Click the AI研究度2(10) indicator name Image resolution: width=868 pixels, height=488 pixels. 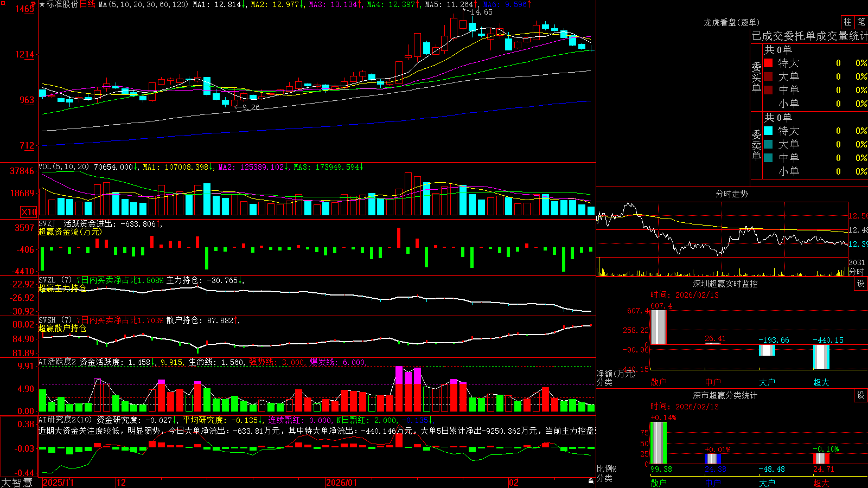click(x=65, y=420)
